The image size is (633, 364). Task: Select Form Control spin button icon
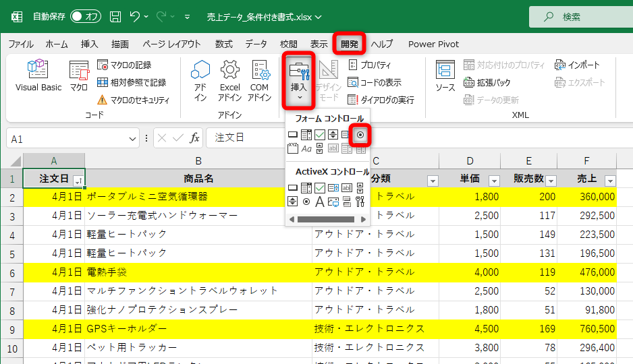pyautogui.click(x=333, y=135)
